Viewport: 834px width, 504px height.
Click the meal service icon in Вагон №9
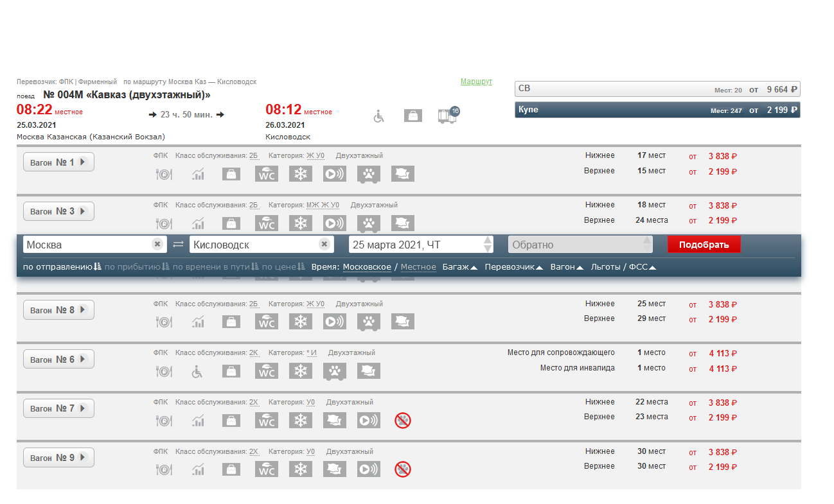164,470
